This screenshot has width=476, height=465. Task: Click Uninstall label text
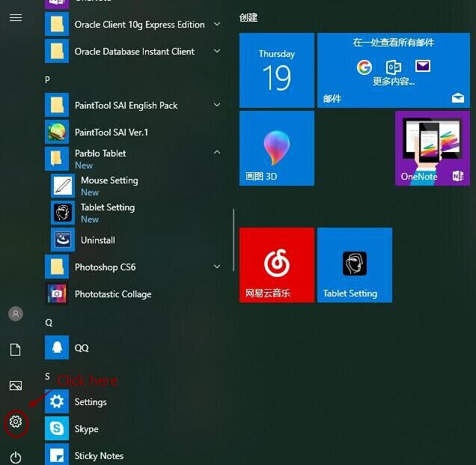tap(98, 240)
